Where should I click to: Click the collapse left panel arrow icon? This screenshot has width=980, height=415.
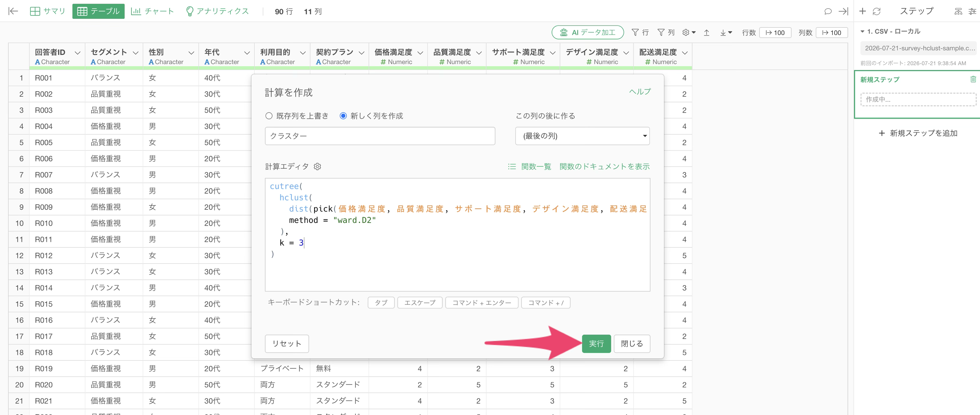[x=13, y=11]
